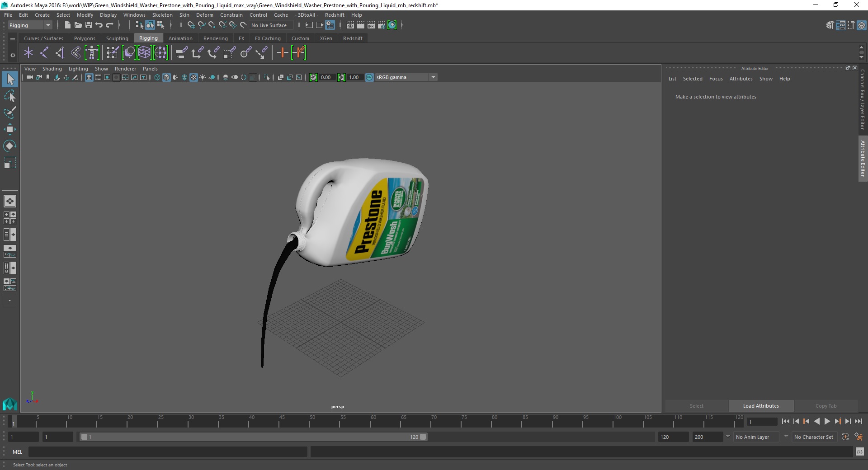Screen dimensions: 868x470
Task: Open the HumanIK character shelf icon
Action: pos(92,53)
